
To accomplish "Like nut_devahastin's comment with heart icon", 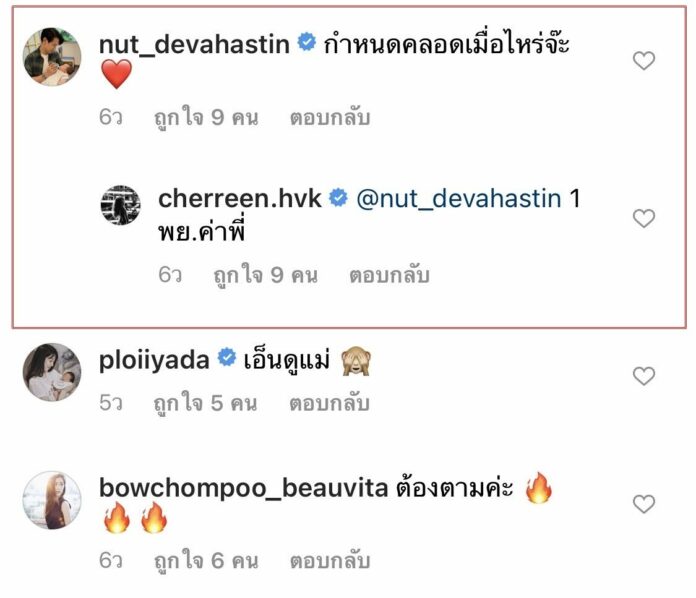I will pos(644,61).
